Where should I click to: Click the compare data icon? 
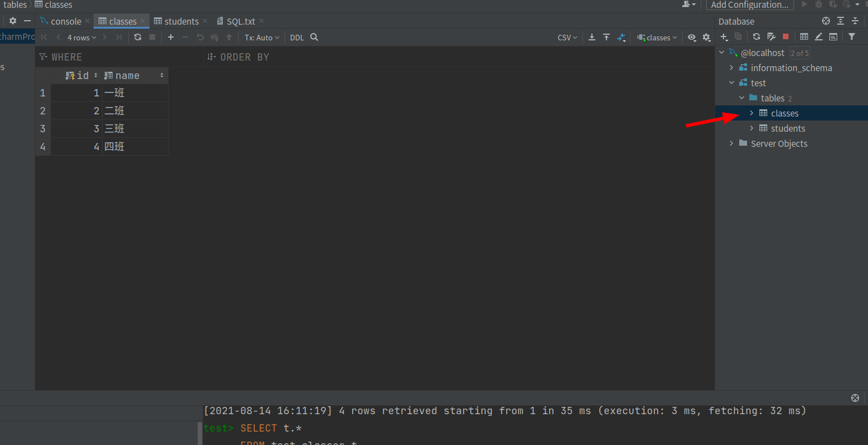pyautogui.click(x=621, y=38)
